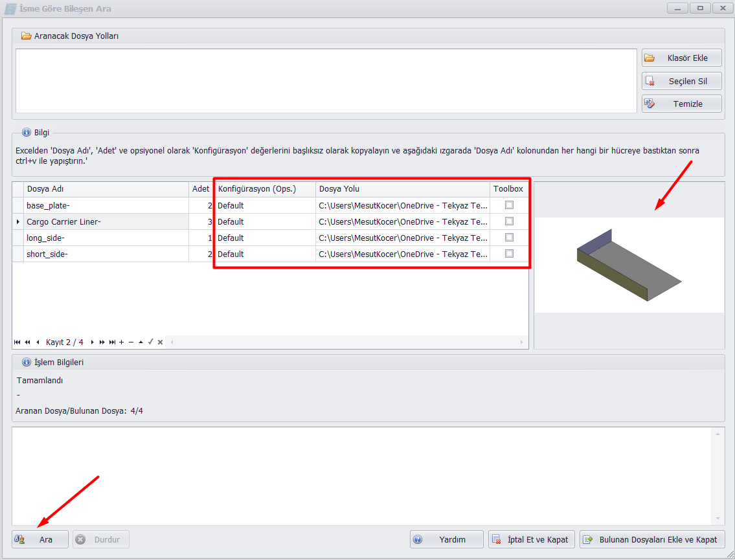Click the grid horizontal scrollbar right arrow
Image resolution: width=735 pixels, height=560 pixels.
point(522,342)
